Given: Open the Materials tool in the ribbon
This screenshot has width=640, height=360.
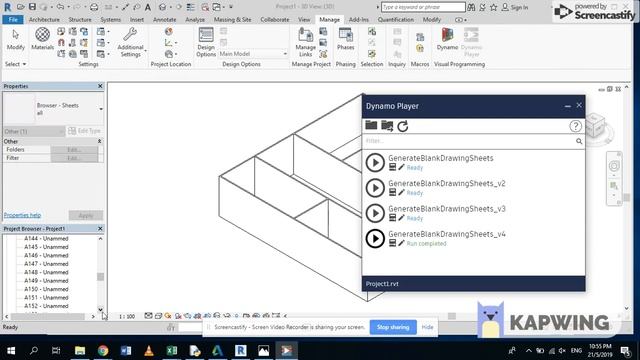Looking at the screenshot, I should [x=42, y=39].
